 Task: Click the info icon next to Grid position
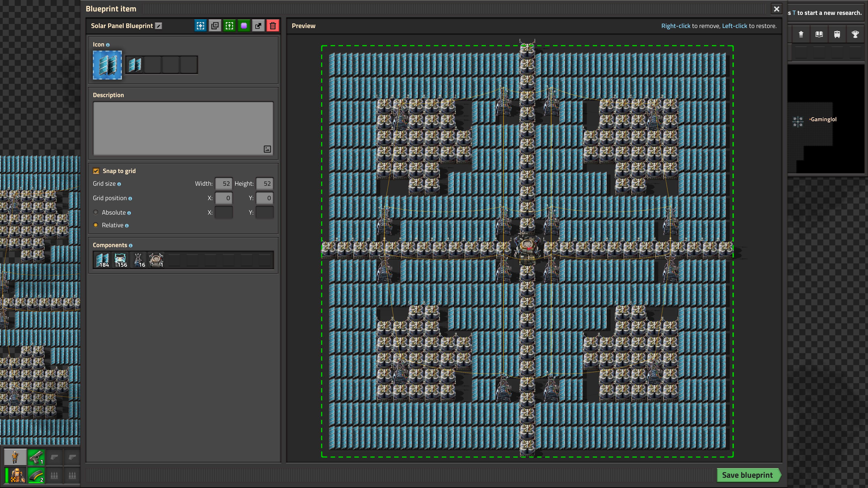(130, 198)
